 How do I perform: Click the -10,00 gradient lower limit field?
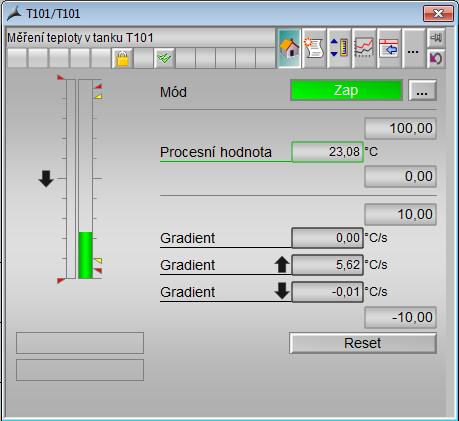tap(400, 317)
